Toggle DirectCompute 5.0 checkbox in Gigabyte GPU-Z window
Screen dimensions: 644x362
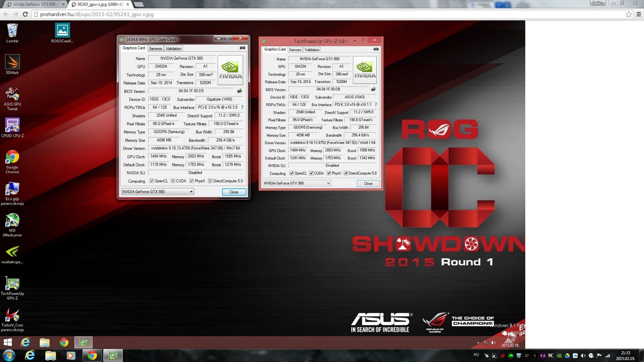[210, 181]
